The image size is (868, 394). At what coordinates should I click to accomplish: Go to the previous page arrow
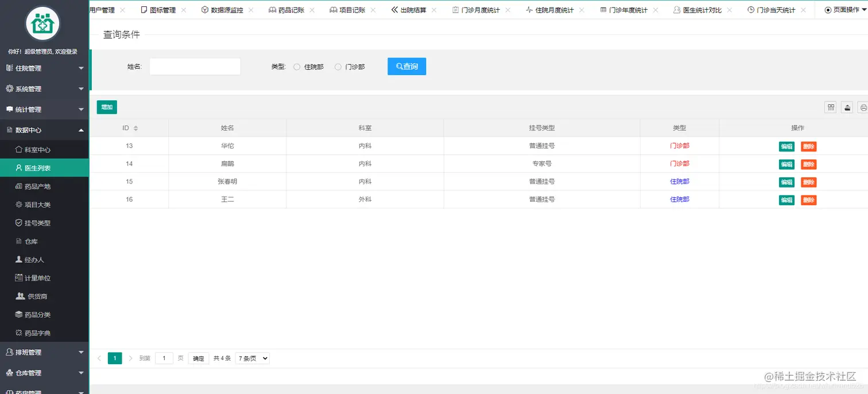point(99,358)
